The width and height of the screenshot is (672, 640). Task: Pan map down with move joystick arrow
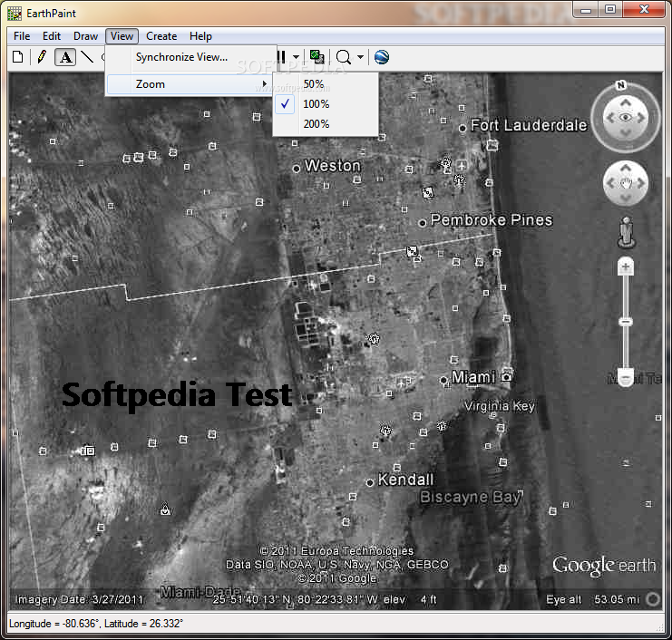[x=626, y=198]
